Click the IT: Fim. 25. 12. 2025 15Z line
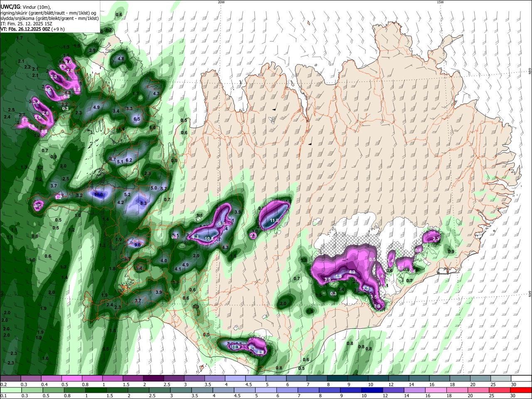Viewport: 532px width, 399px height. 26,24
